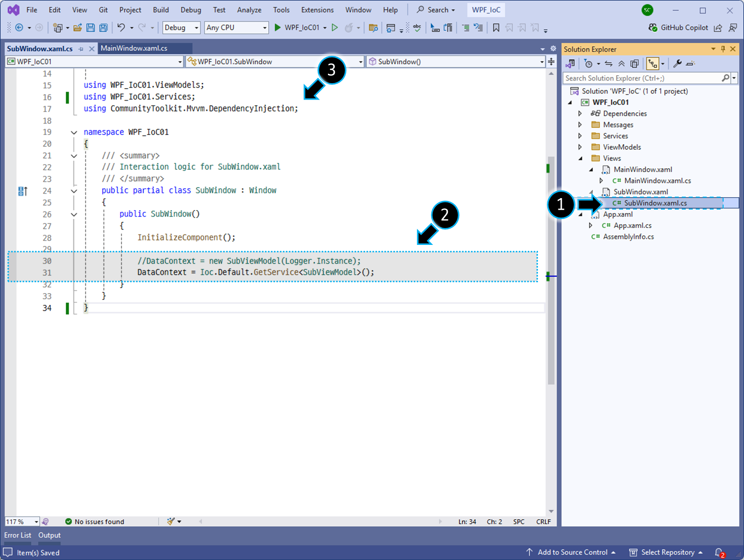This screenshot has width=744, height=560.
Task: Toggle the SPC indentation setting in status bar
Action: [519, 522]
